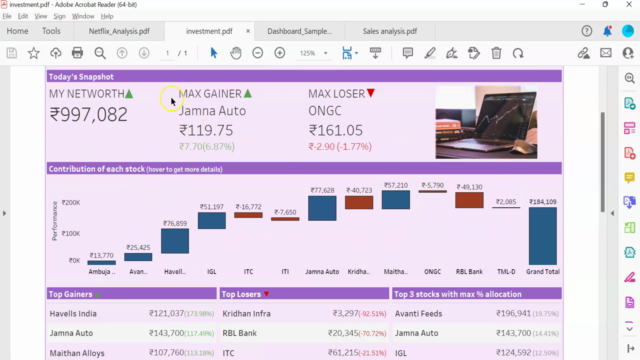
Task: Open Comment tool in right pane
Action: [x=629, y=178]
